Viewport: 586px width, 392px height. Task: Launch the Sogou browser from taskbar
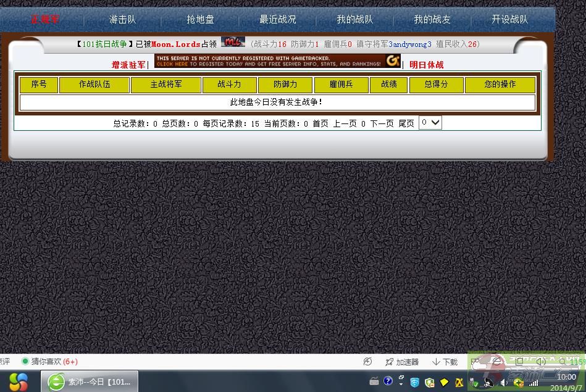(91, 382)
